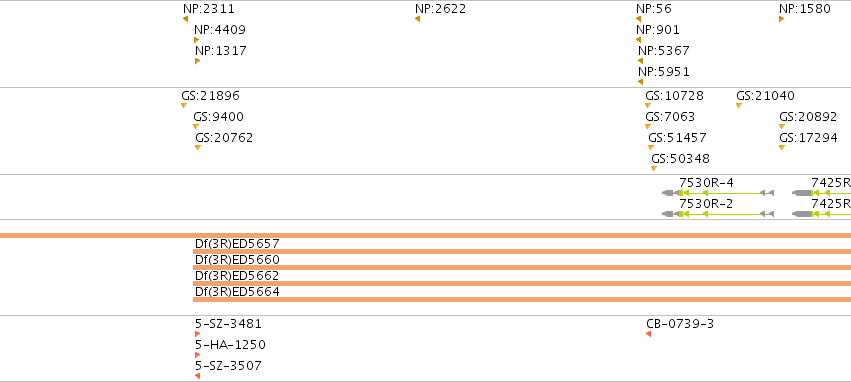Open the GS:9400 feature label
Viewport: 851px width, 382px height.
tap(219, 117)
